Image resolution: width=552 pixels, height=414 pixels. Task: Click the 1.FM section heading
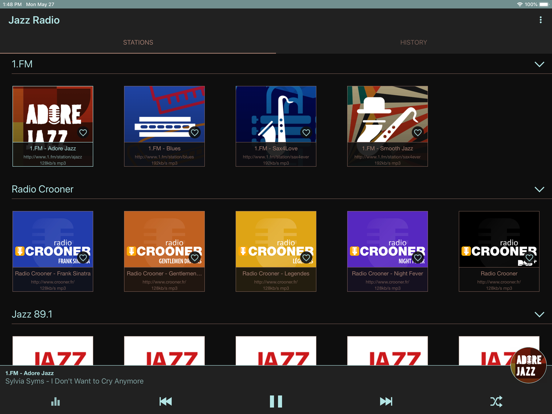click(22, 64)
